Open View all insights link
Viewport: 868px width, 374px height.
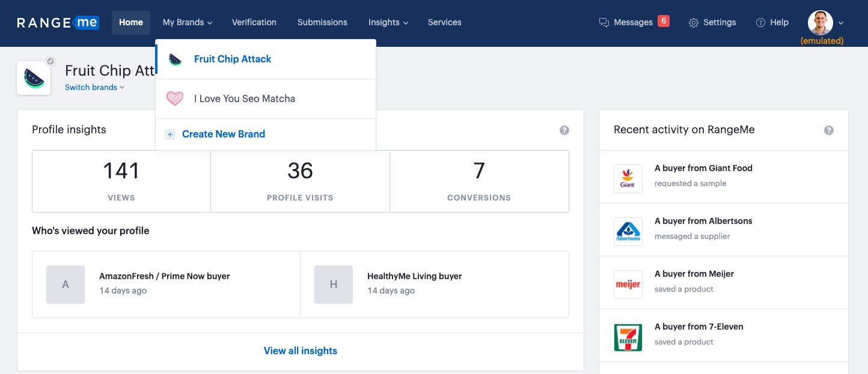click(300, 351)
